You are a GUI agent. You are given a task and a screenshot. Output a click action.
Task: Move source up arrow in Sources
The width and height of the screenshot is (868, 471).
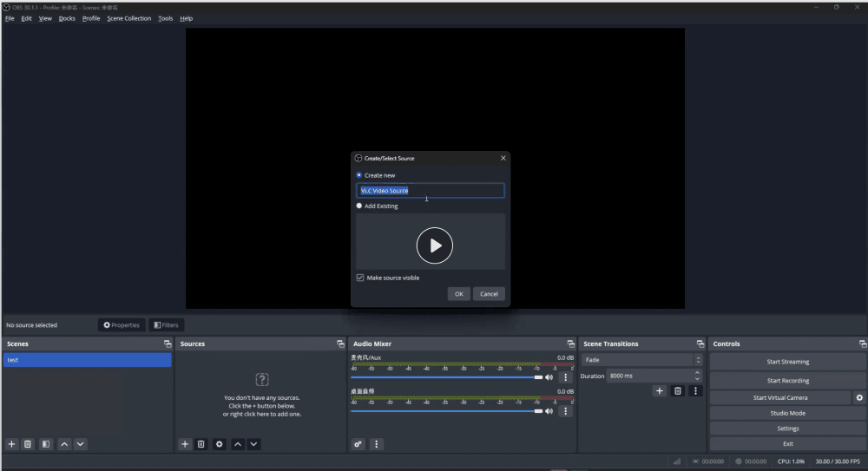(x=238, y=444)
